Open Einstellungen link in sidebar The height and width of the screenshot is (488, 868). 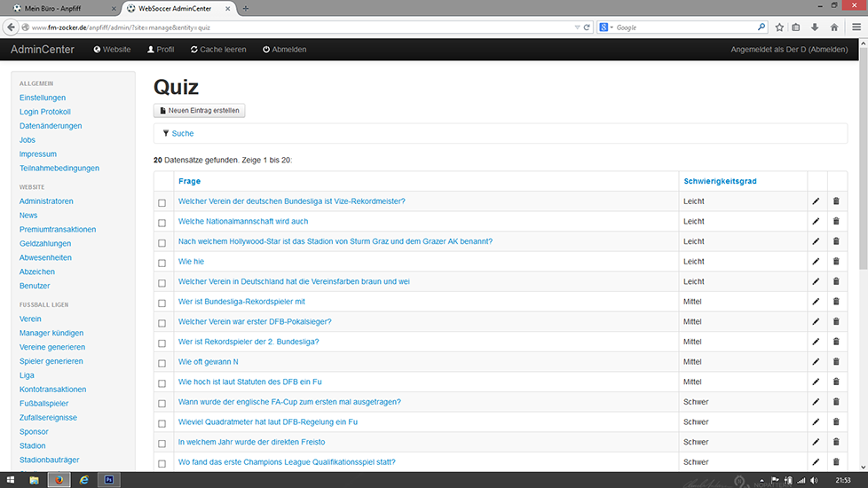[43, 98]
